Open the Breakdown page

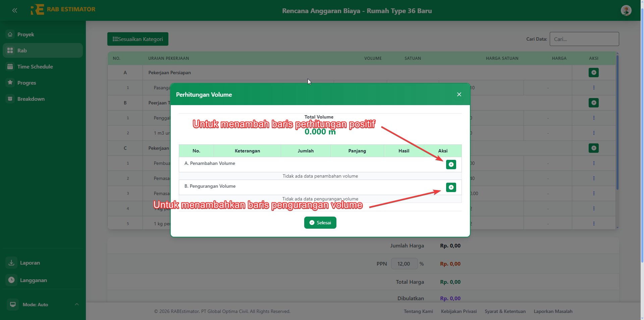coord(31,99)
